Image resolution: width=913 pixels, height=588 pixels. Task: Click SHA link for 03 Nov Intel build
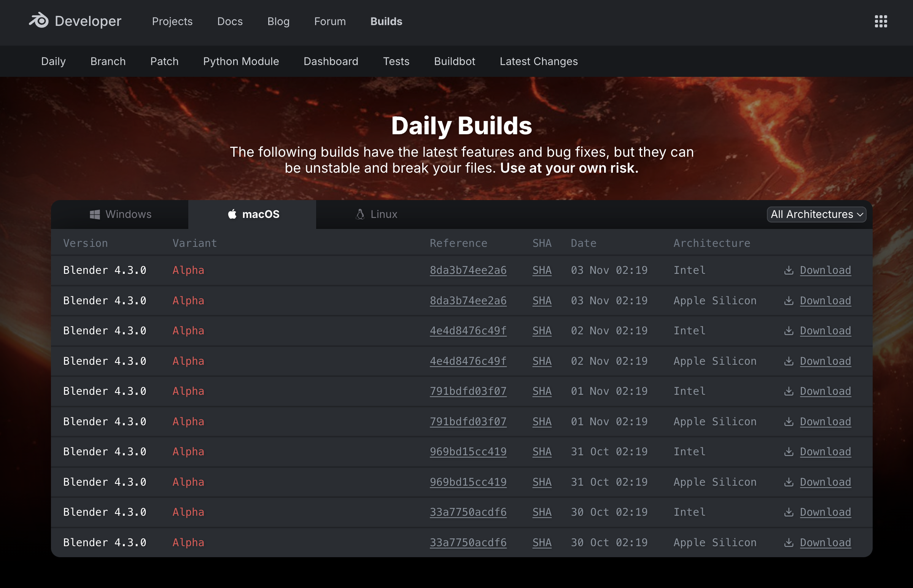pos(542,270)
